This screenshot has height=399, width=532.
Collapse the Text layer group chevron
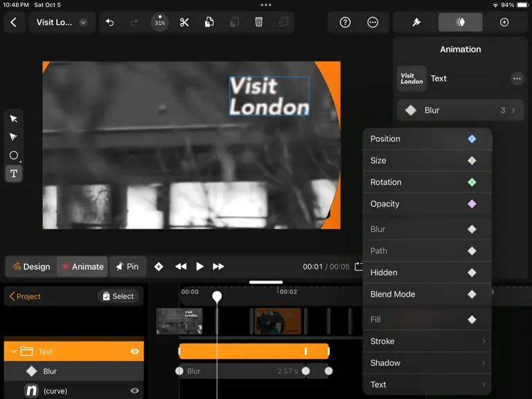(x=14, y=351)
